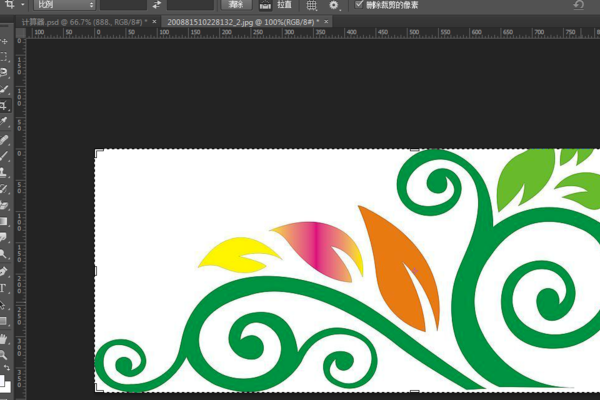Image resolution: width=600 pixels, height=400 pixels.
Task: Select the Rectangle shape tool
Action: pyautogui.click(x=4, y=321)
